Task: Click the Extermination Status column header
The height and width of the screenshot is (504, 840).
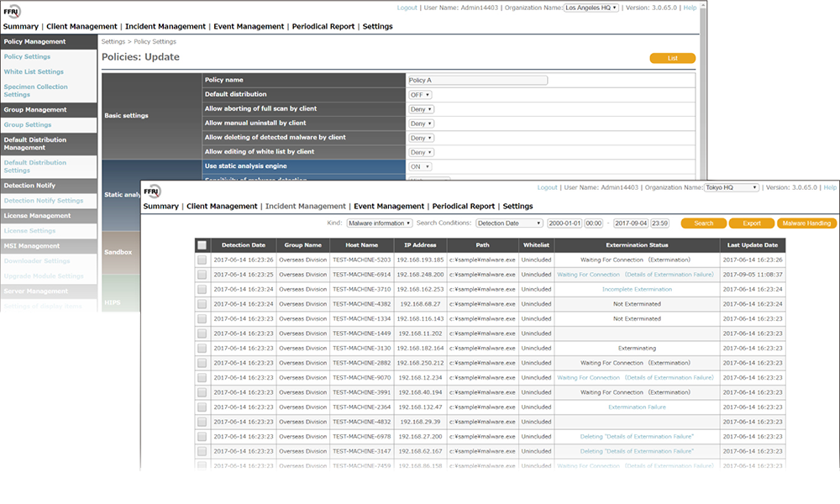Action: [x=637, y=245]
